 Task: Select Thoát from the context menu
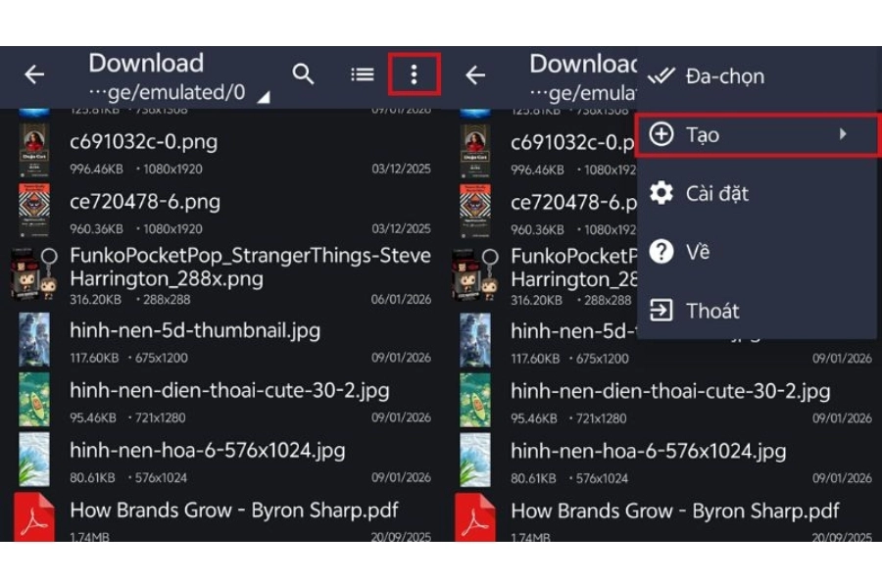click(713, 311)
